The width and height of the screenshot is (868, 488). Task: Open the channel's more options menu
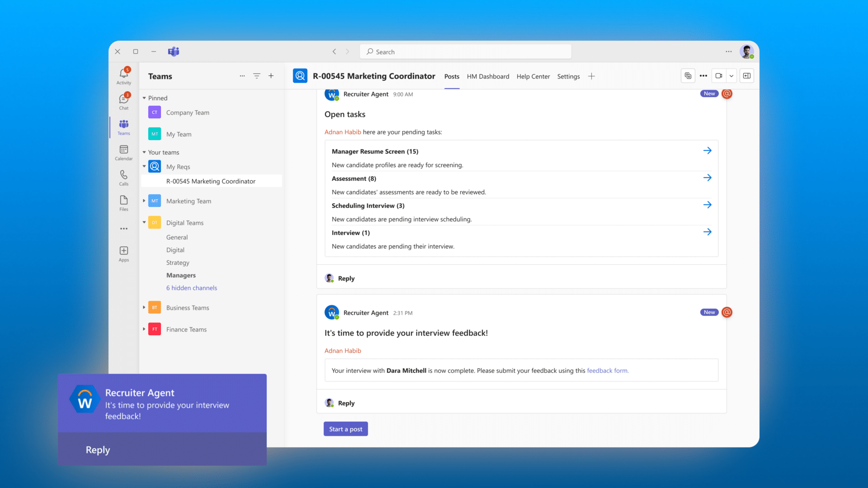click(703, 76)
